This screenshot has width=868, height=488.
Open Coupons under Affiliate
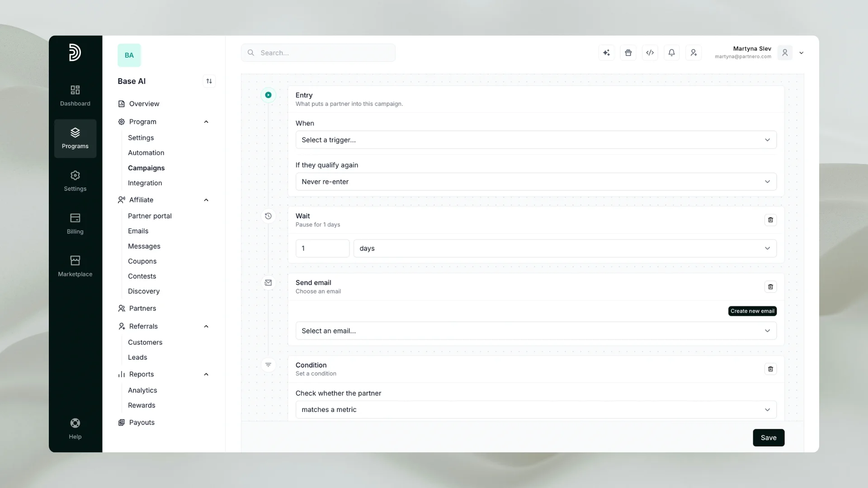(x=142, y=261)
